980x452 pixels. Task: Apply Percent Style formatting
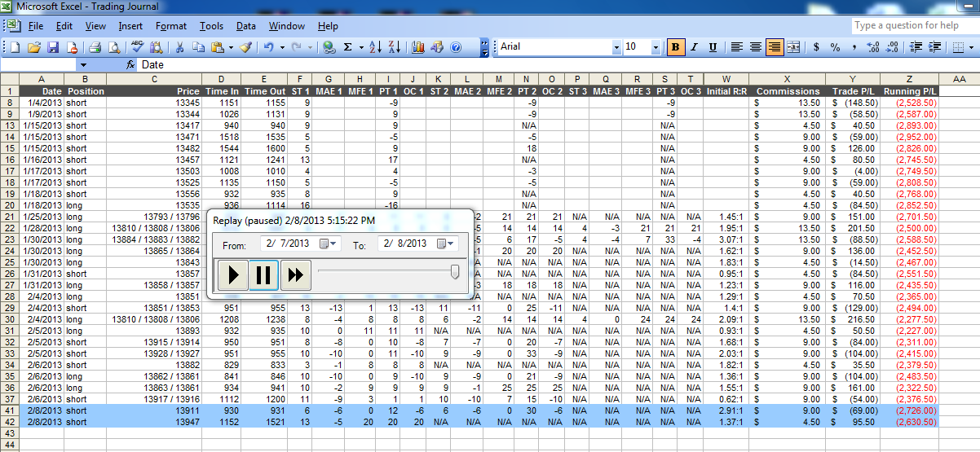click(x=835, y=47)
